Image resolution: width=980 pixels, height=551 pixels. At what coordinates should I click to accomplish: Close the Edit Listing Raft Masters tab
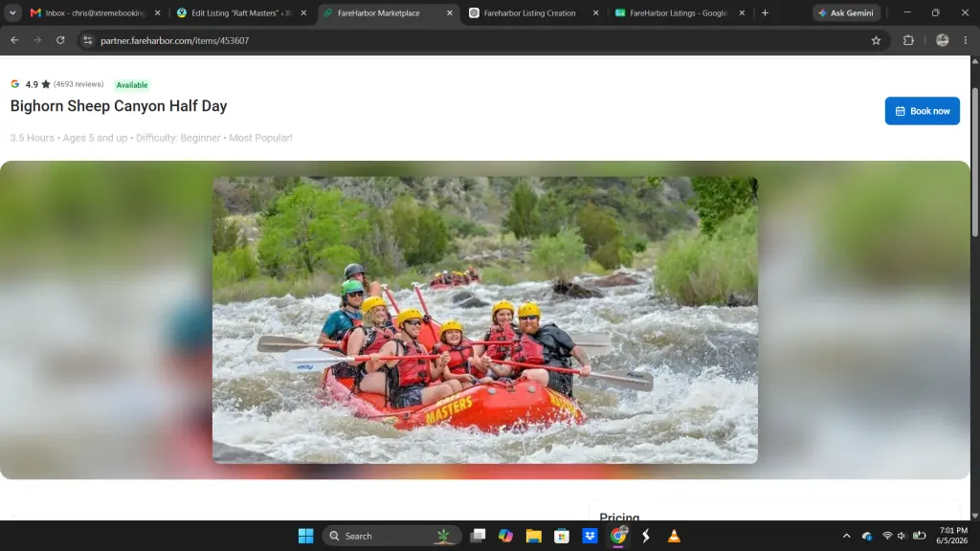[303, 12]
